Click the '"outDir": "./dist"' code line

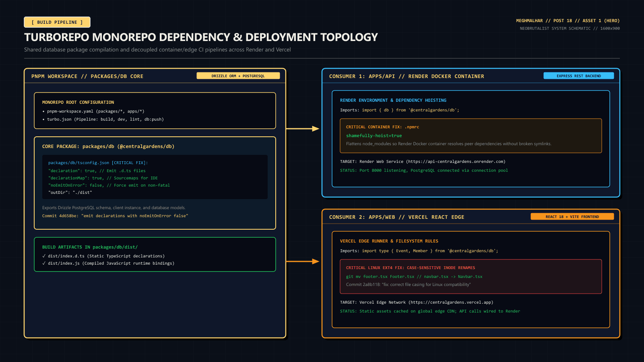tap(70, 193)
